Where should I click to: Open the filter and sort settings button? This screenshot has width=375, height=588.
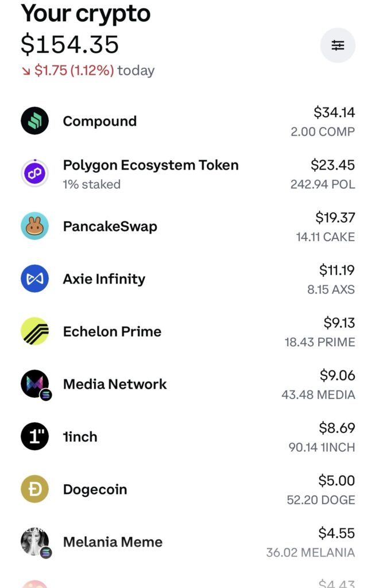pos(338,45)
